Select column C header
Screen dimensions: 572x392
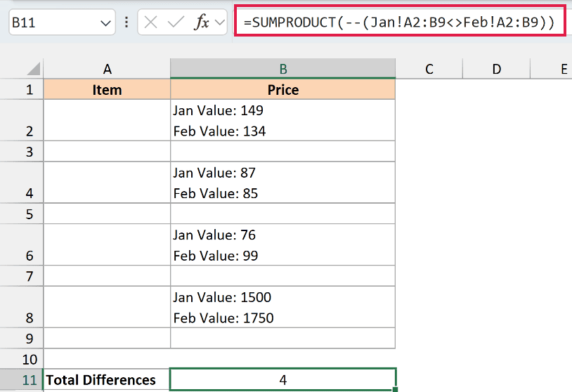click(x=429, y=69)
